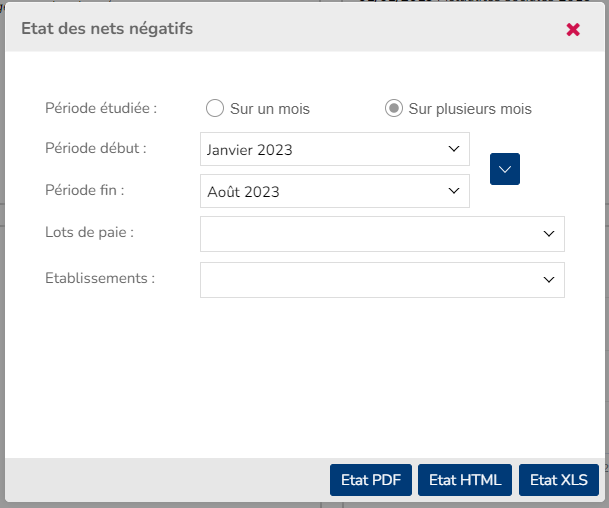Click the arrow in the Etablissements field
Viewport: 609px width, 508px height.
pos(548,280)
